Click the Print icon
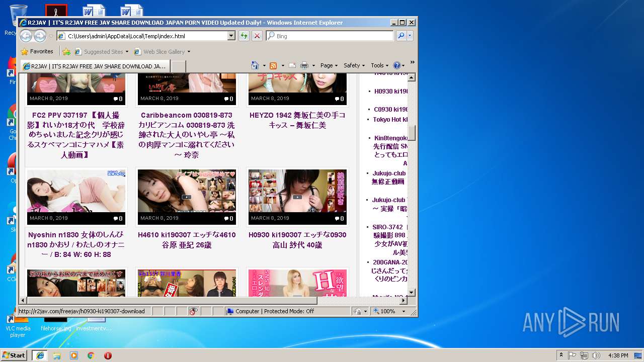This screenshot has height=362, width=644. tap(304, 65)
